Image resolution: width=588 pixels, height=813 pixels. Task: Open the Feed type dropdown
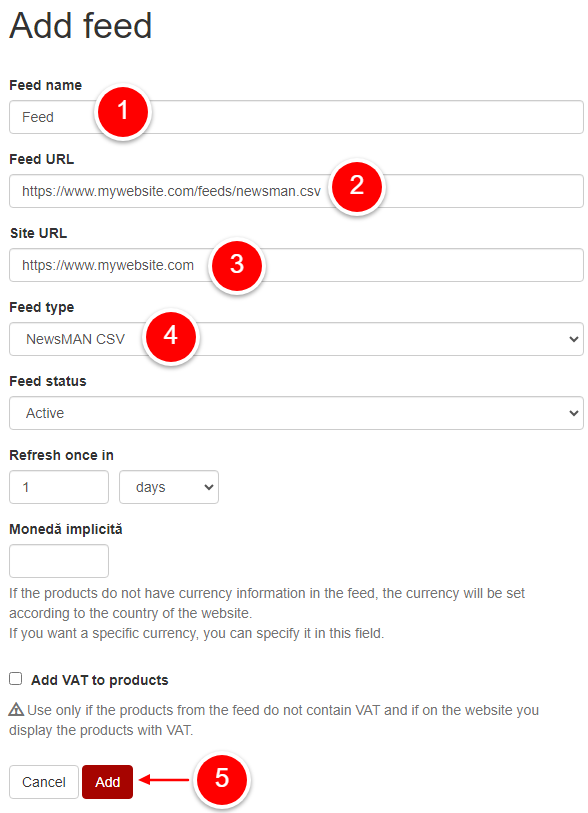[296, 339]
